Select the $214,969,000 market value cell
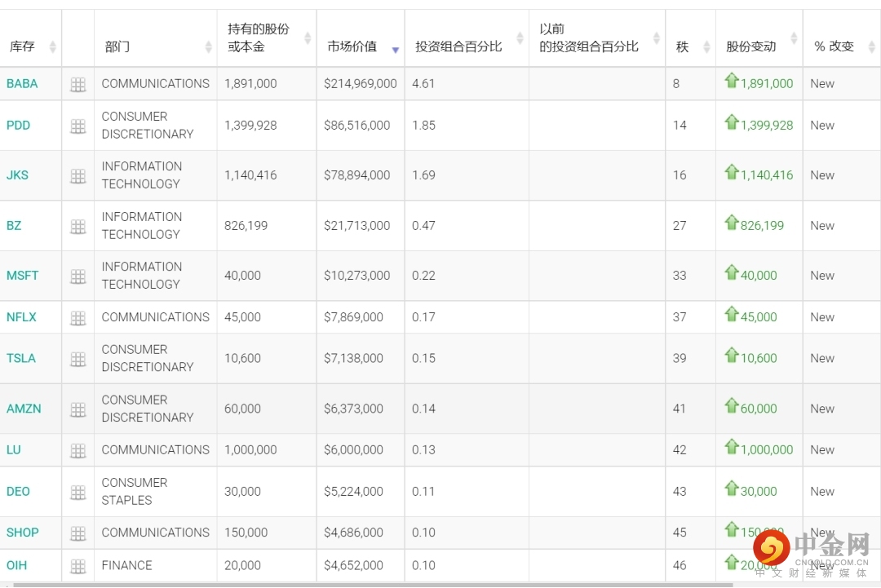The height and width of the screenshot is (588, 881). [x=361, y=84]
